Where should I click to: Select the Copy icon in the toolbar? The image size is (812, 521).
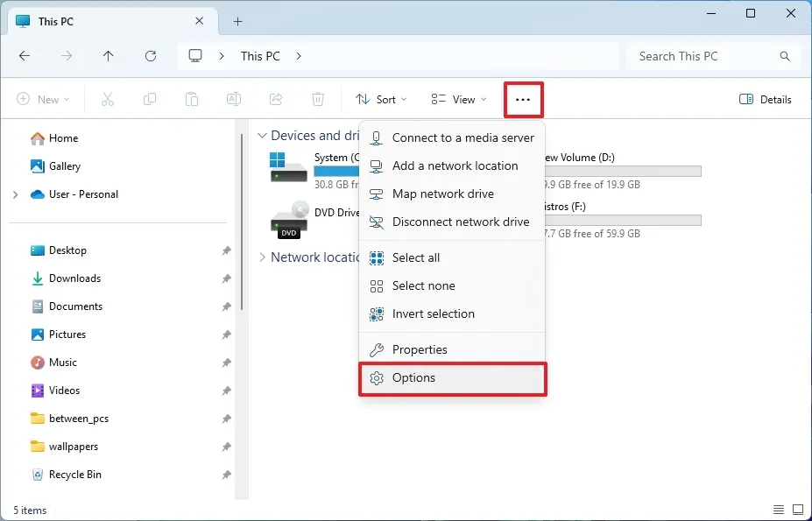point(150,99)
